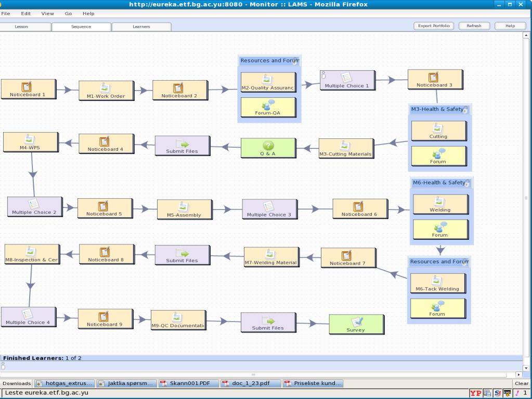
Task: Expand the M3-Health & Safety group header icon
Action: [x=465, y=110]
